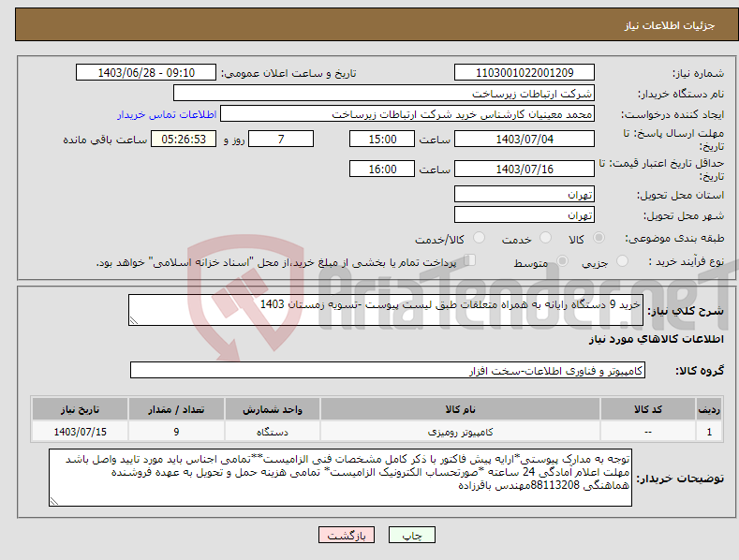Image resolution: width=739 pixels, height=560 pixels.
Task: Click the شرح کلی نیاز description textarea
Action: (386, 310)
